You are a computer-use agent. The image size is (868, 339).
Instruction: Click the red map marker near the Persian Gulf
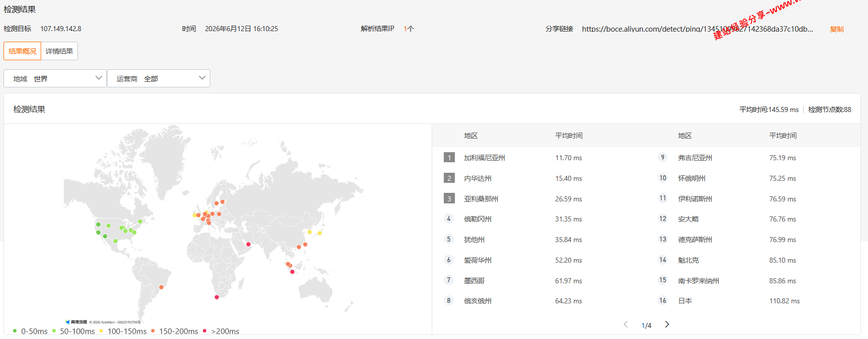[x=248, y=245]
